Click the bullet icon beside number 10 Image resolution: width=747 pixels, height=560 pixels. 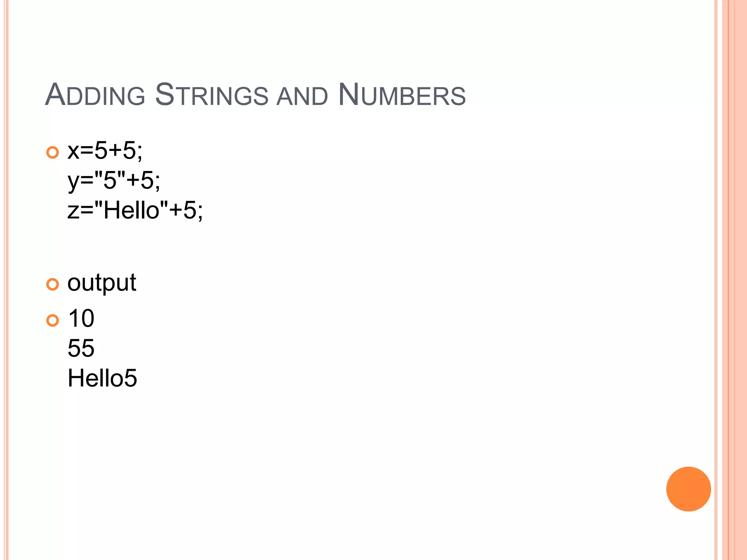pos(53,320)
